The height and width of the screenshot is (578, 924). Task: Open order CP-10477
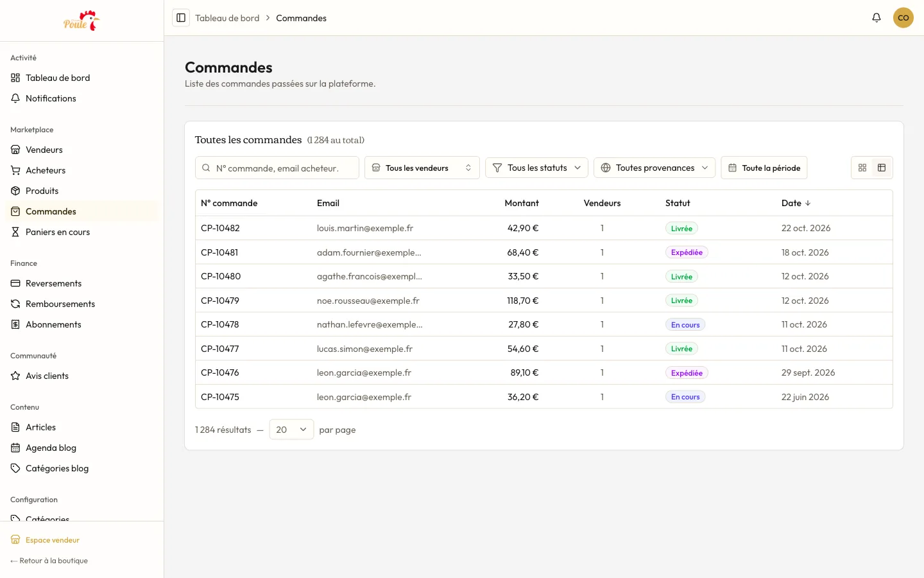(220, 349)
